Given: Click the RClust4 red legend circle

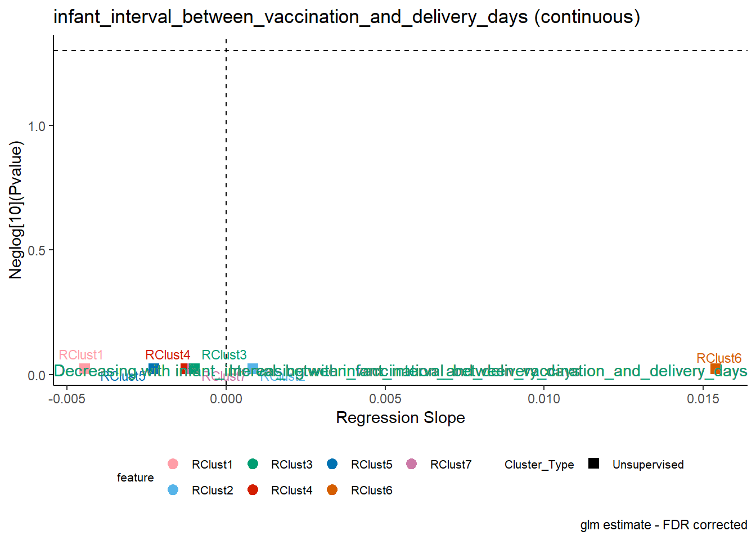Looking at the screenshot, I should click(253, 490).
